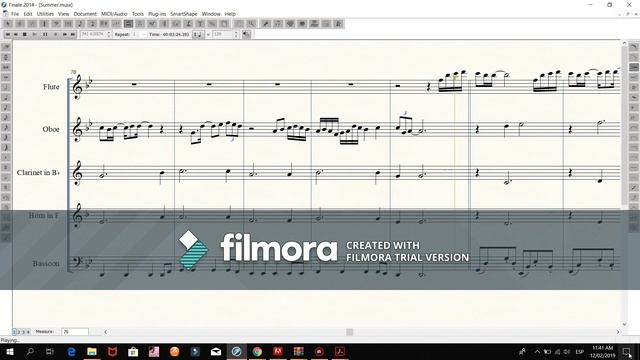Open the Edit menu
640x360 pixels.
pyautogui.click(x=28, y=14)
